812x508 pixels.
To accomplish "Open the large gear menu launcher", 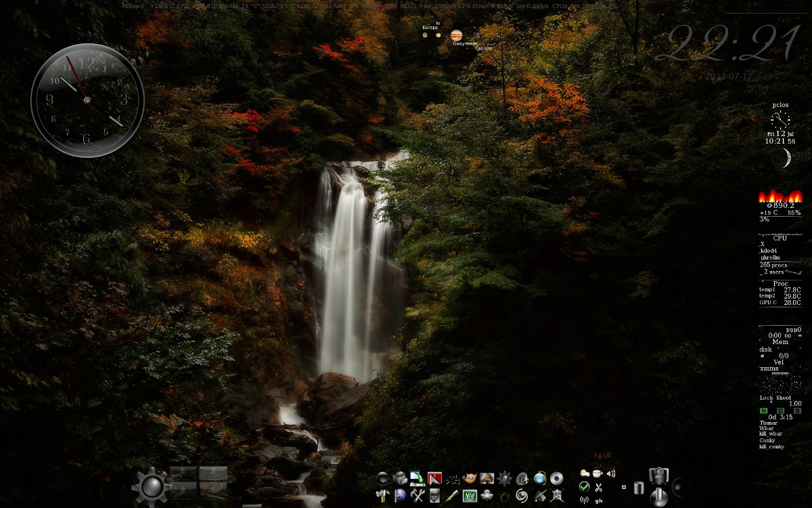I will click(x=151, y=486).
